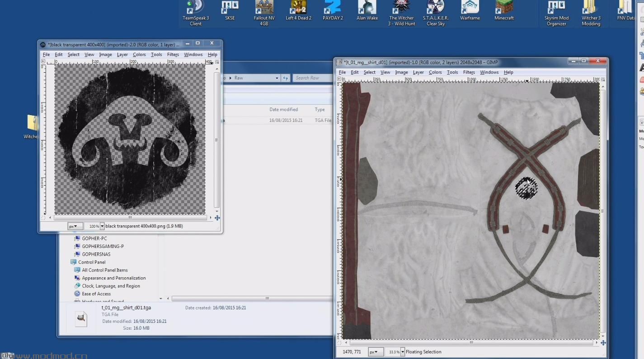The height and width of the screenshot is (359, 644).
Task: Open File menu in small GIMP window
Action: [46, 55]
